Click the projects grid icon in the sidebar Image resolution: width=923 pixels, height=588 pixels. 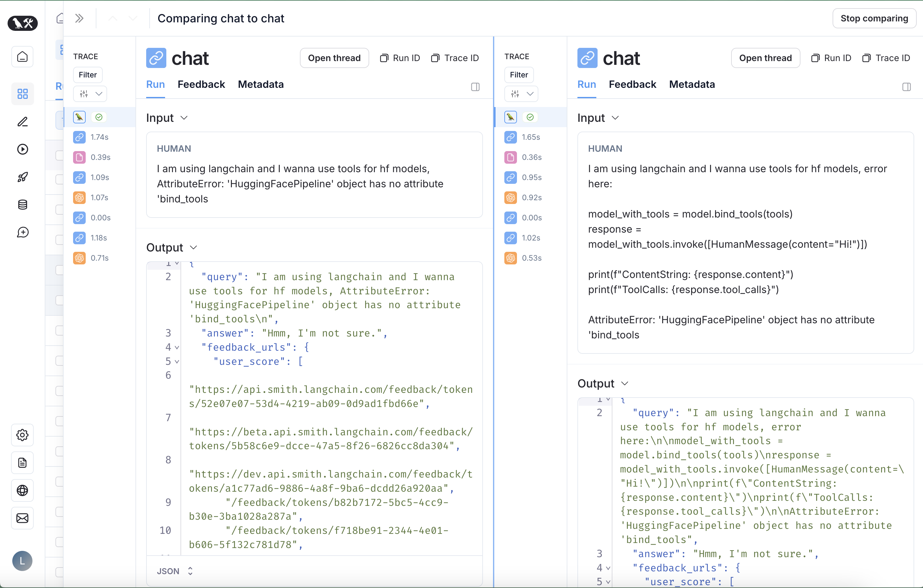coord(22,93)
